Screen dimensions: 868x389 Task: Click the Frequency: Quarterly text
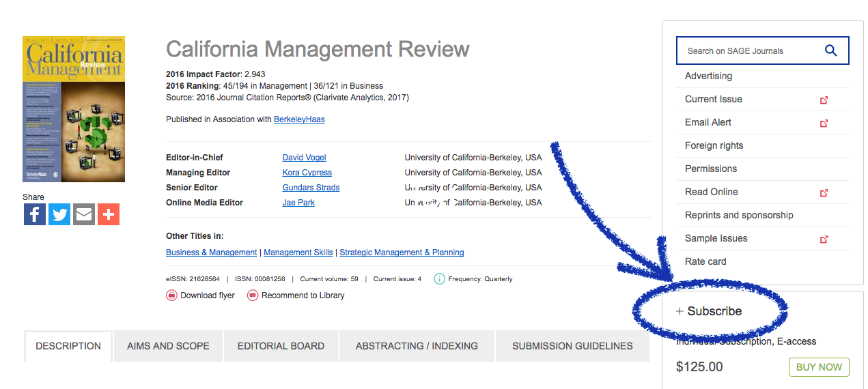tap(480, 279)
